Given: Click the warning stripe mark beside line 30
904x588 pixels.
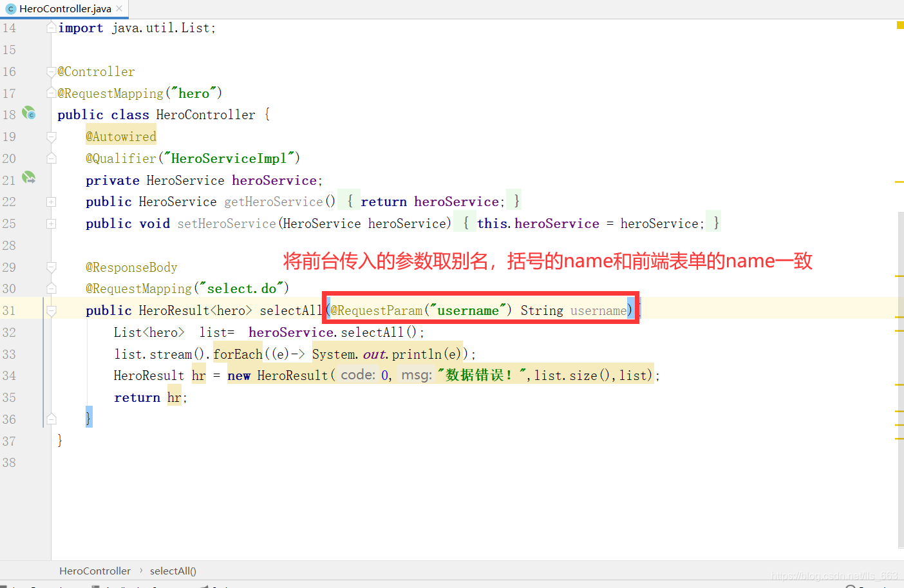Looking at the screenshot, I should [x=899, y=276].
